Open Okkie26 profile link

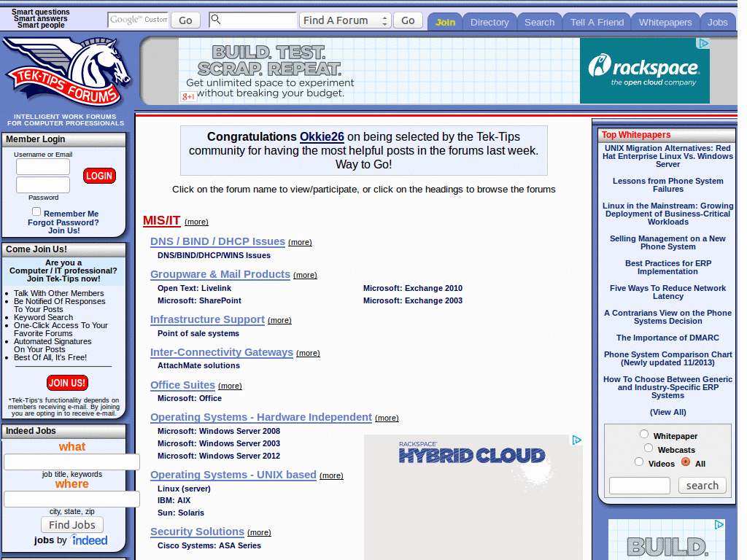pyautogui.click(x=322, y=136)
